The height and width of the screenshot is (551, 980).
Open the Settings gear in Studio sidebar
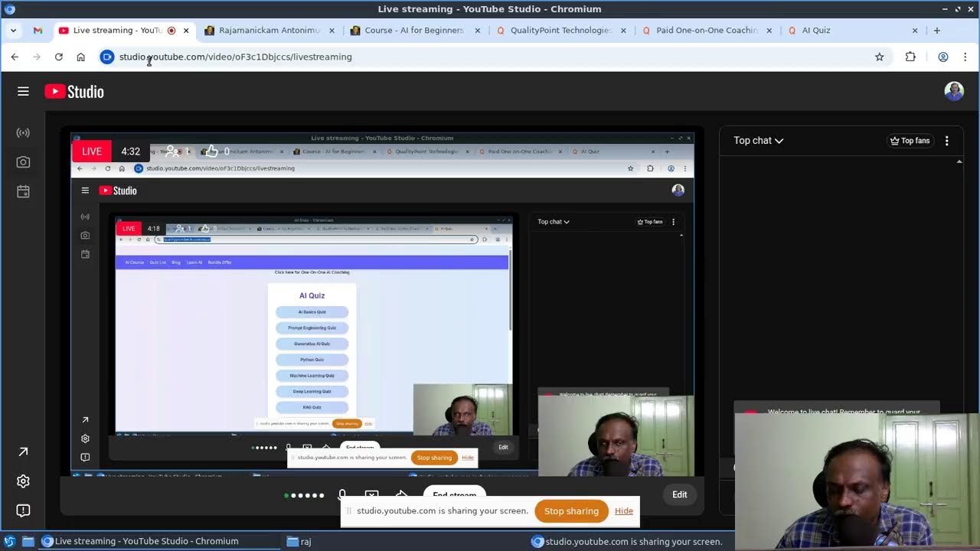point(23,481)
